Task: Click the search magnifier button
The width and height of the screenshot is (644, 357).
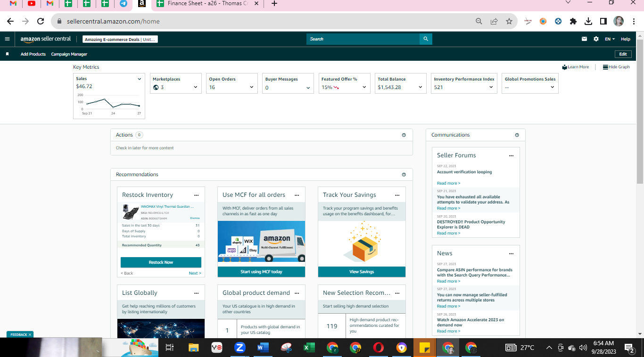Action: (426, 39)
